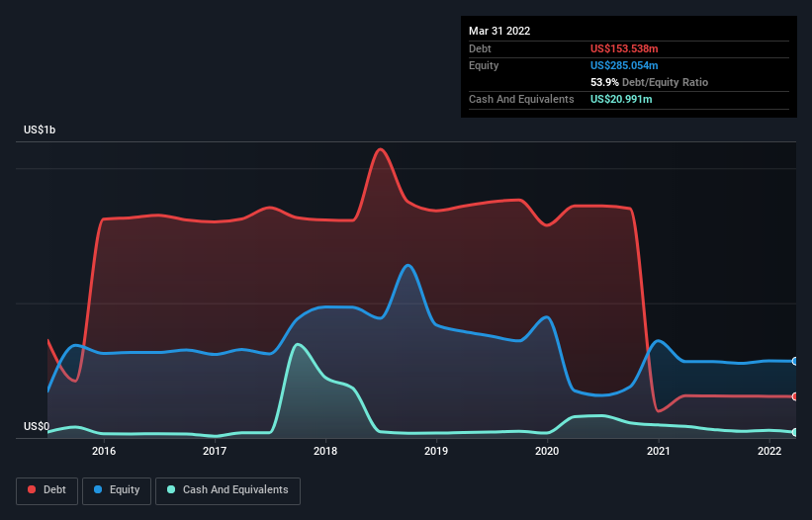The width and height of the screenshot is (812, 520).
Task: Click the 53.9% Debt/Equity Ratio text
Action: click(x=649, y=82)
